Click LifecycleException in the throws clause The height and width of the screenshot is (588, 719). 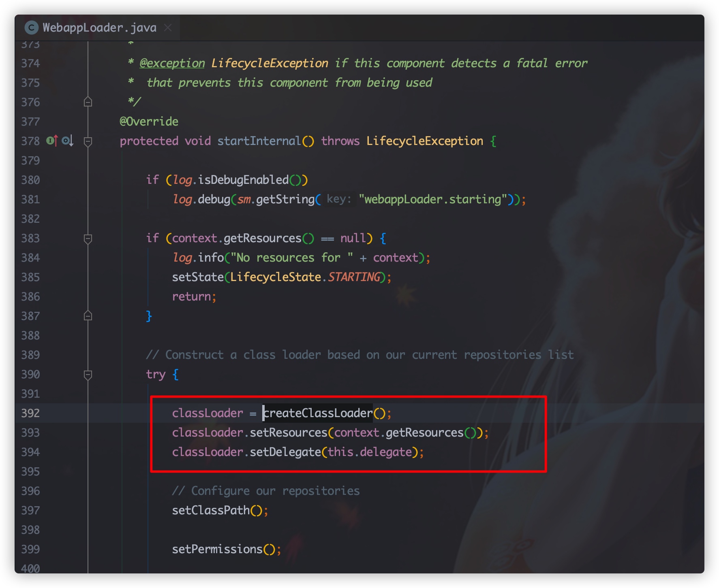click(x=425, y=141)
